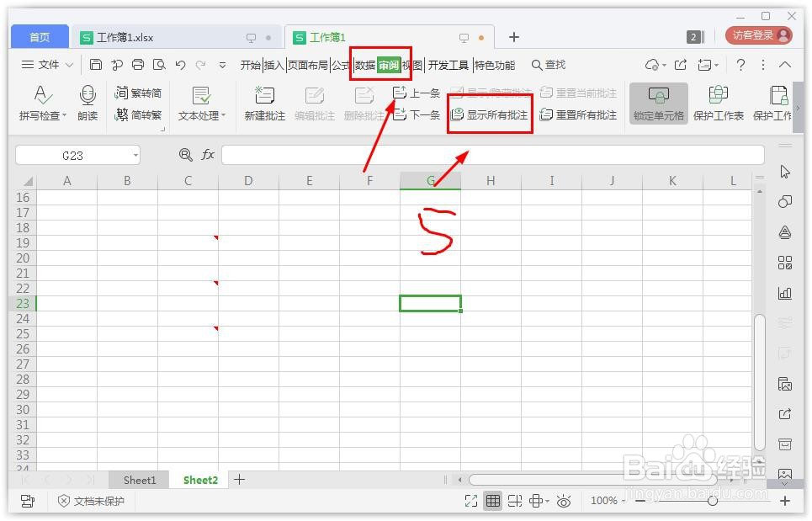Expand the Name Box dropdown arrow
The image size is (812, 521).
[135, 155]
